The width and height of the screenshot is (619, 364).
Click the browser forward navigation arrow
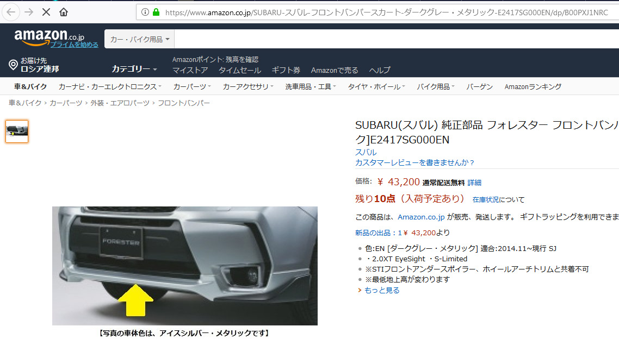[x=28, y=11]
